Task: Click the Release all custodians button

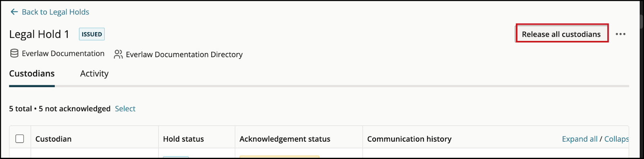Action: pyautogui.click(x=561, y=34)
